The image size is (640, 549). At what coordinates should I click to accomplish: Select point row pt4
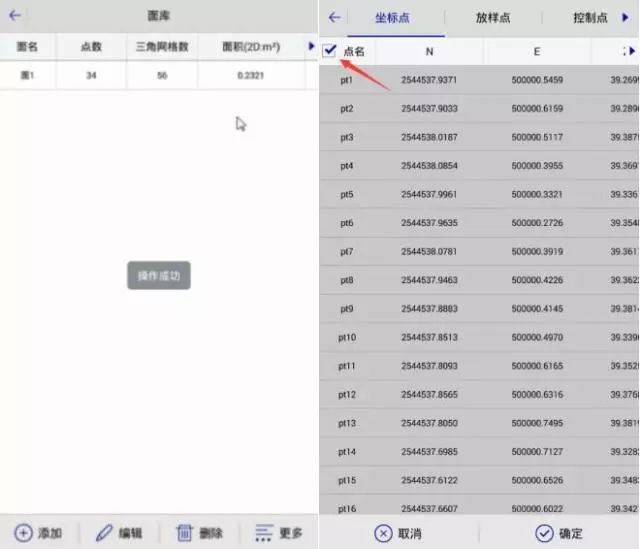pos(479,166)
